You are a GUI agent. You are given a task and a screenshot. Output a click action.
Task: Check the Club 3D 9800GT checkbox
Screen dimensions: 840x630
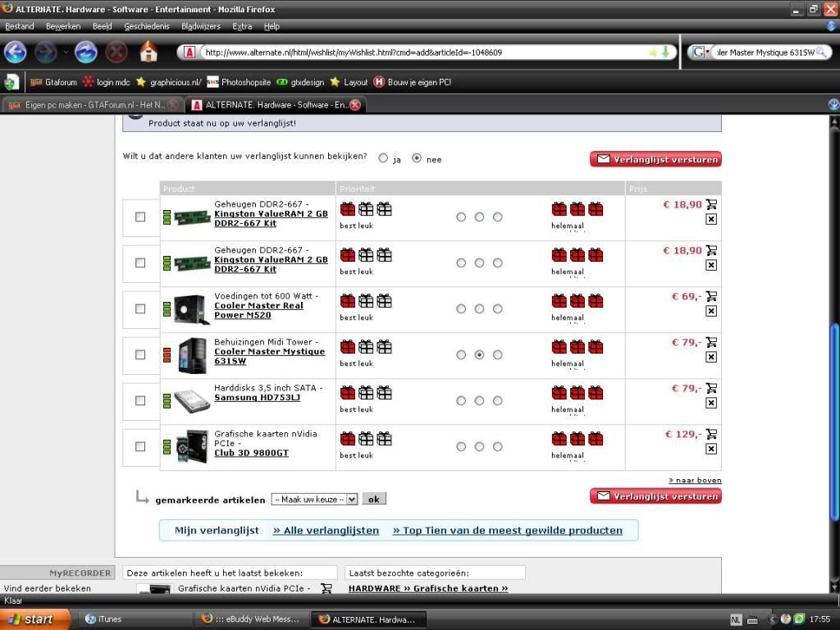(140, 447)
